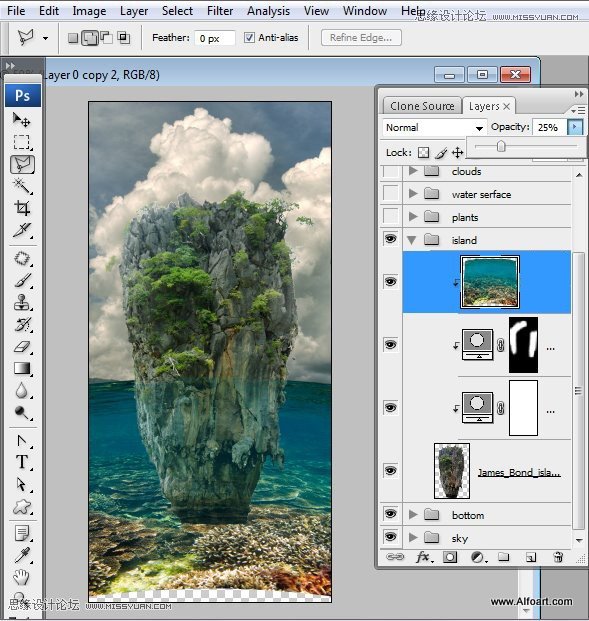
Task: Select the Polygonal Lasso tool in toolbox
Action: tap(22, 164)
